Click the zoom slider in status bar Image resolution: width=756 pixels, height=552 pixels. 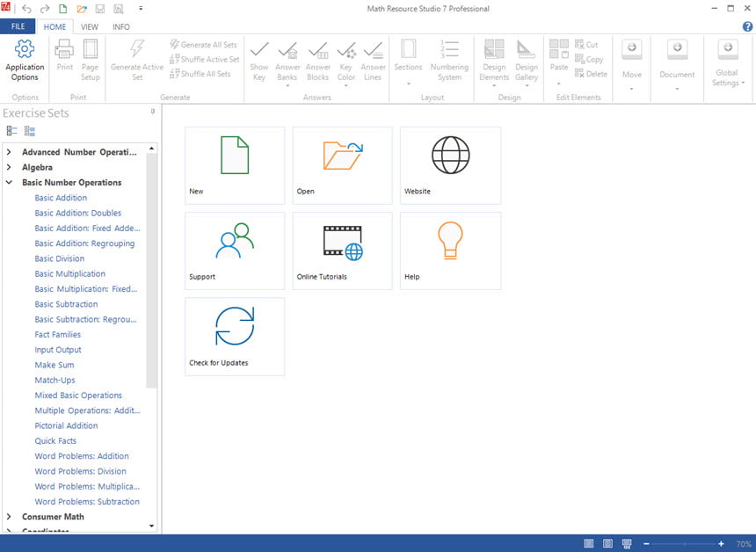click(x=684, y=544)
